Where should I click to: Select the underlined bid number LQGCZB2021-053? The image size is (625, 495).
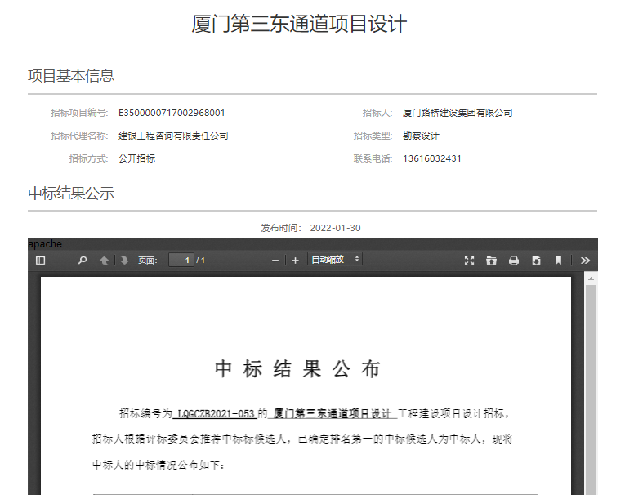coord(215,414)
